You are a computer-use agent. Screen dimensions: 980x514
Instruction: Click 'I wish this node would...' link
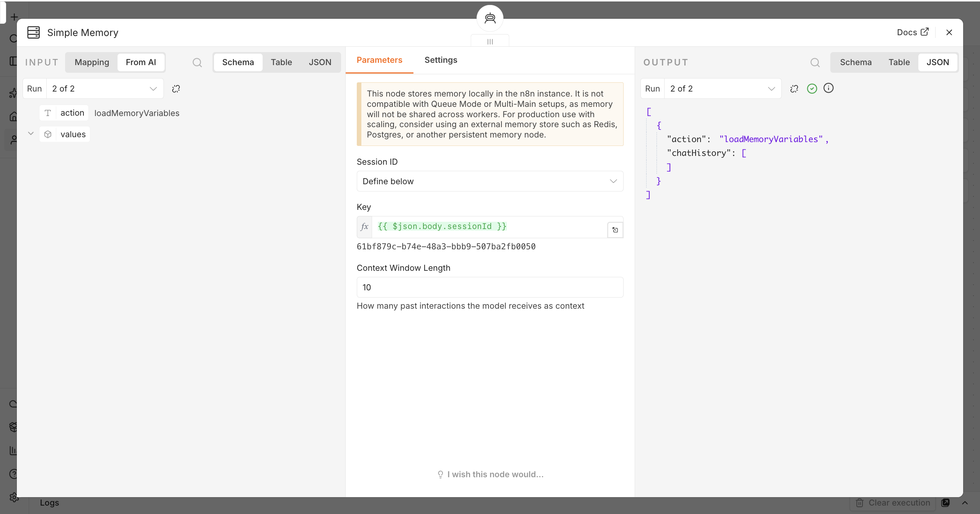coord(495,475)
